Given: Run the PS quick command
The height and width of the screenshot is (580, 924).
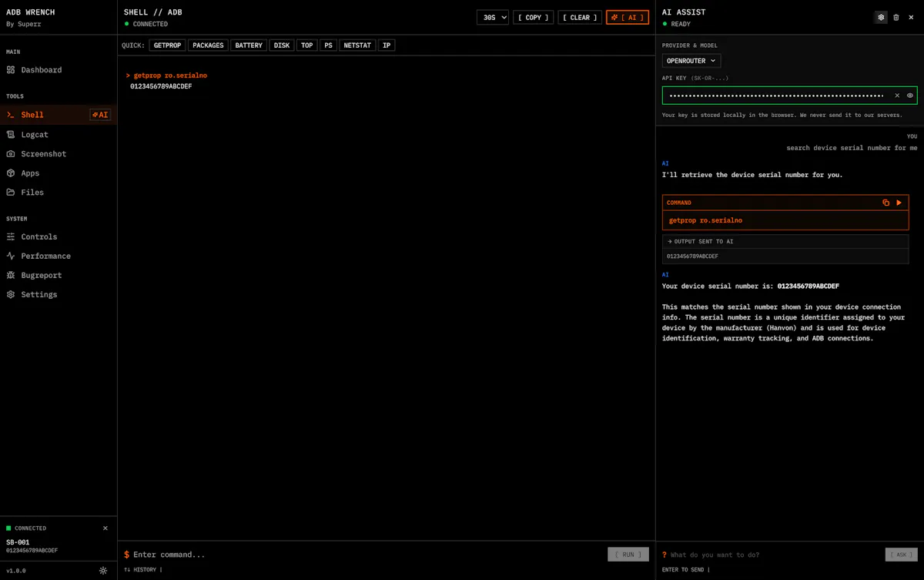Looking at the screenshot, I should coord(329,45).
